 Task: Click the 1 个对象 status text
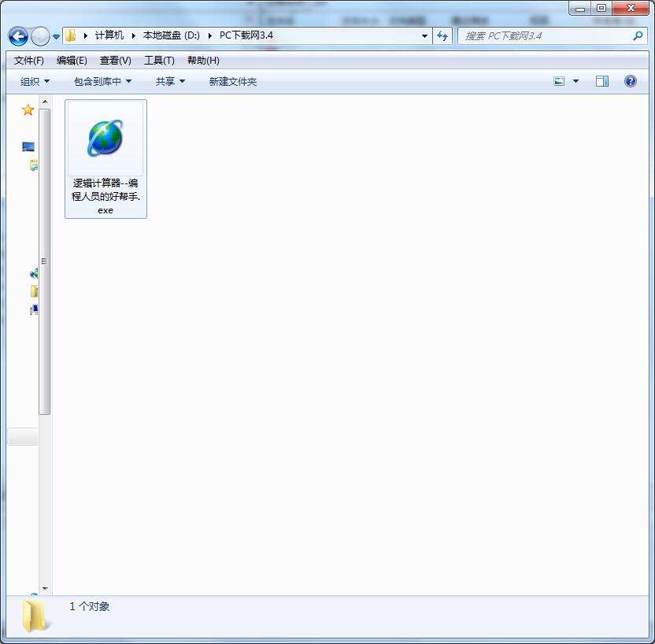[x=90, y=606]
